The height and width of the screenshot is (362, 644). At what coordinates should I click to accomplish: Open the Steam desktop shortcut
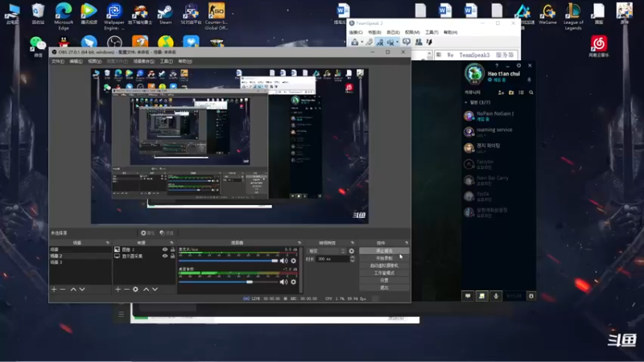click(166, 14)
